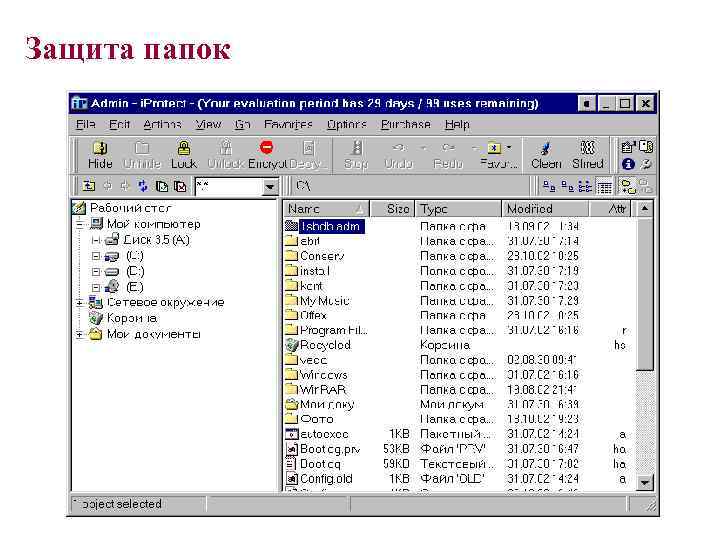Viewport: 720px width, 540px height.
Task: Expand the Диск 3,5 (A:) node
Action: (x=96, y=240)
